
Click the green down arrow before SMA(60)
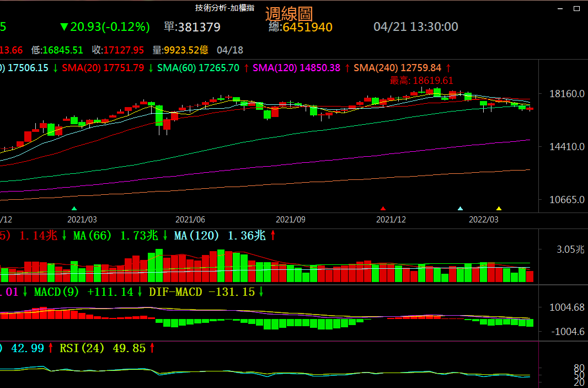(x=151, y=68)
